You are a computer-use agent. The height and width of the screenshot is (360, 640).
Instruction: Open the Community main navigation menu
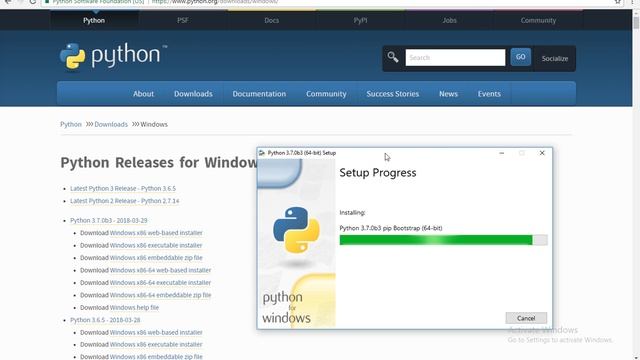(x=326, y=94)
